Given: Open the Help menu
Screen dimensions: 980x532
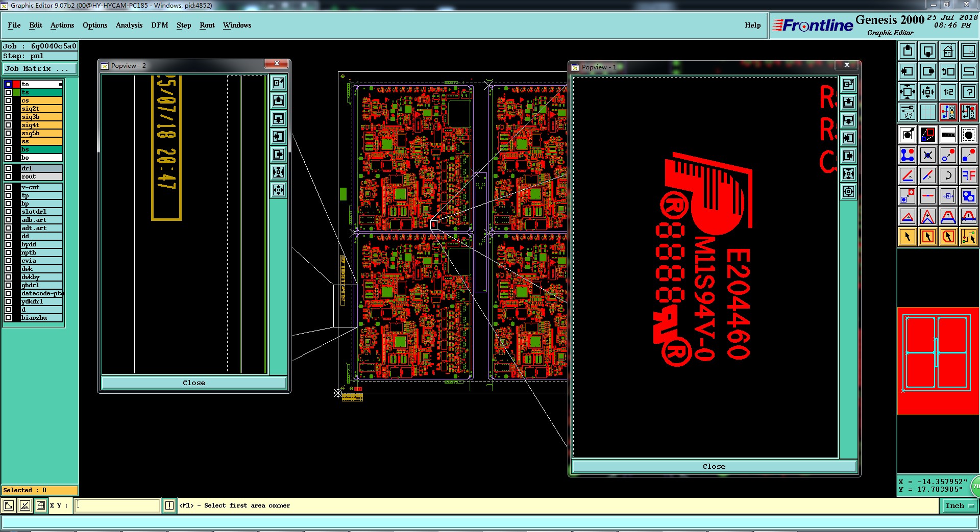Looking at the screenshot, I should click(753, 25).
